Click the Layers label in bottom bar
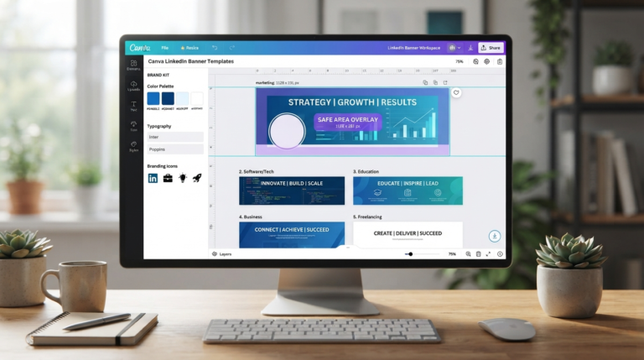 [226, 254]
